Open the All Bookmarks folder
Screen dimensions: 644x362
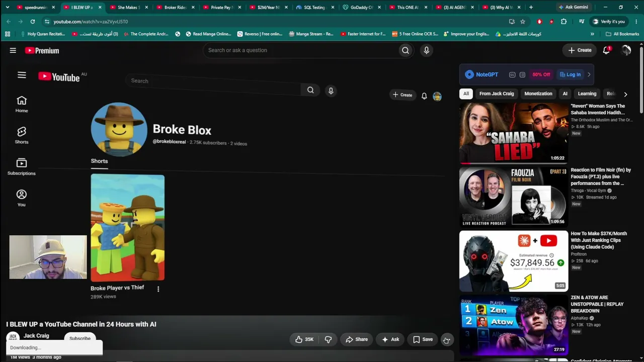[x=622, y=34]
